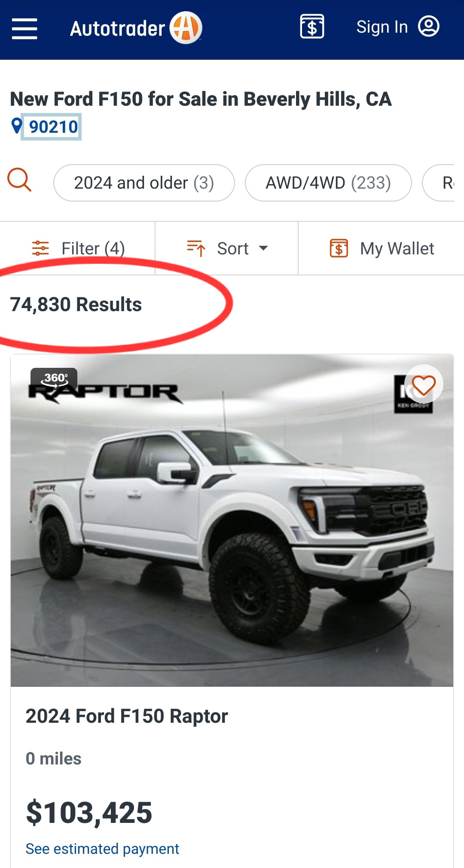Tap the Autotrader logo
Screen dimensions: 464x868
point(136,28)
